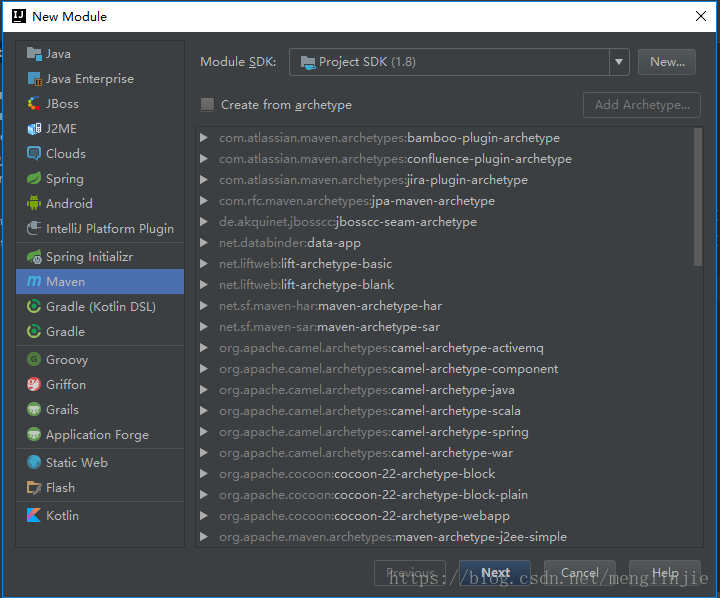
Task: Click the Flash folder icon
Action: click(34, 487)
